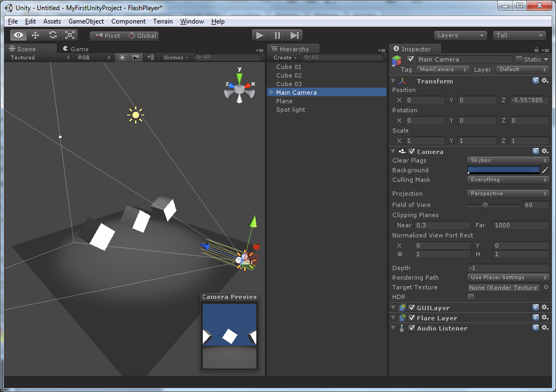Open the Projection Perspective dropdown

pyautogui.click(x=508, y=194)
